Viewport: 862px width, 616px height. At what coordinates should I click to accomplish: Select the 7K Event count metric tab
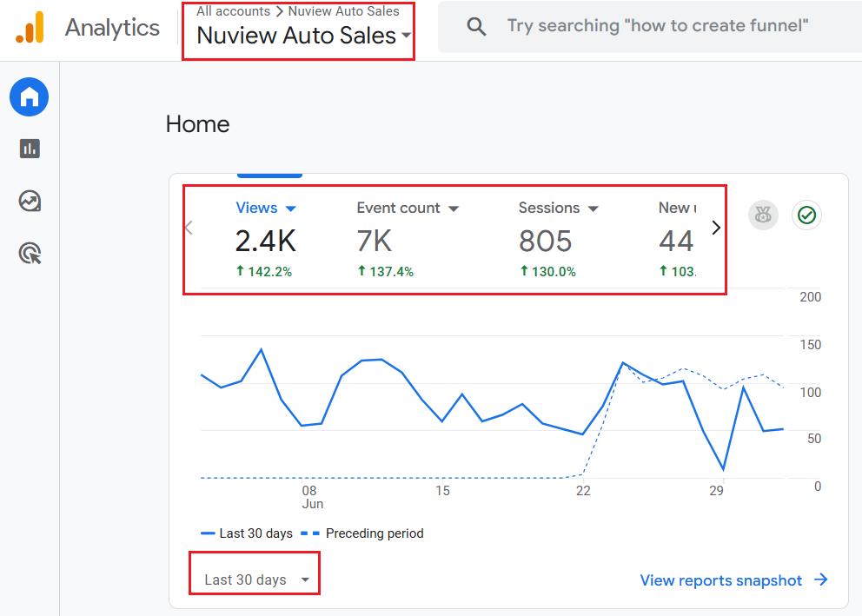[375, 241]
